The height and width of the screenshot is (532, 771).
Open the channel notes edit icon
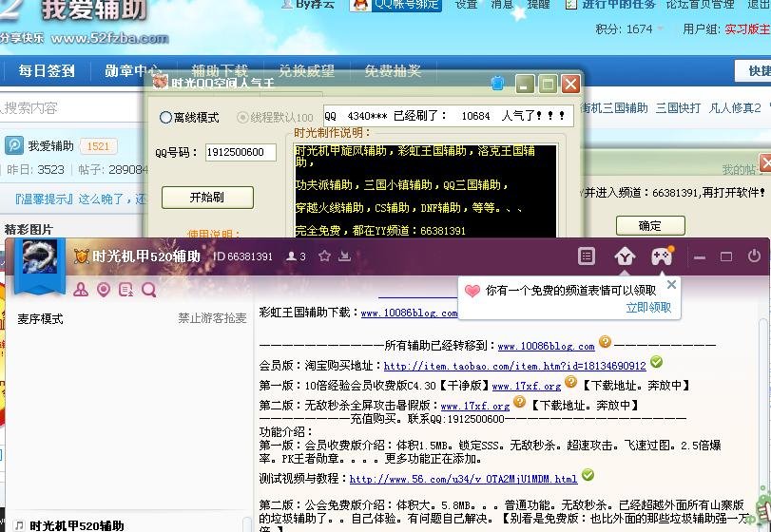125,290
